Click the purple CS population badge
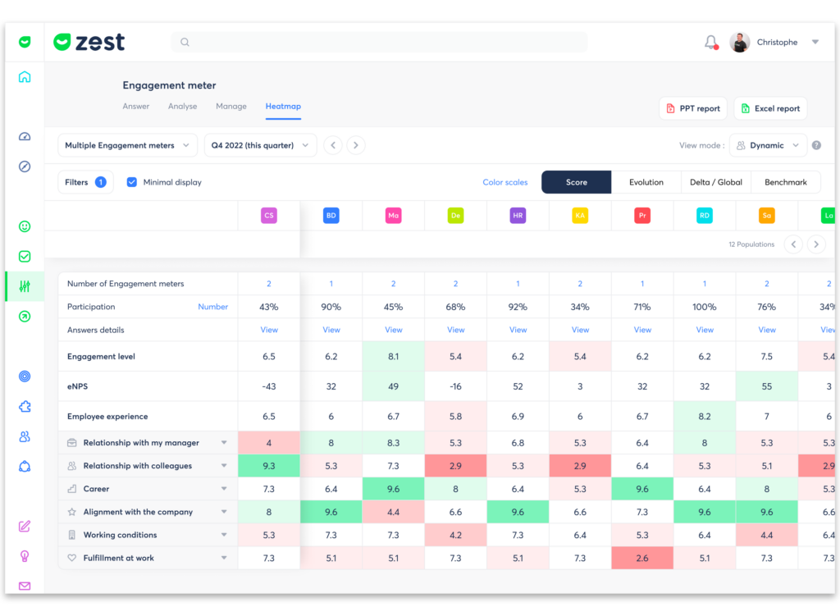840x616 pixels. coord(268,216)
